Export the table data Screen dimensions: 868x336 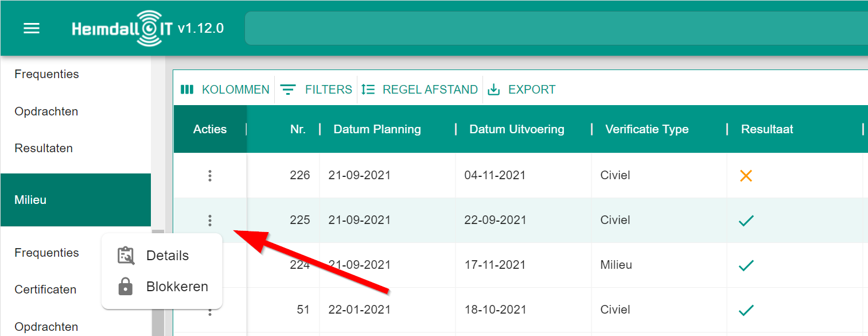click(x=521, y=90)
